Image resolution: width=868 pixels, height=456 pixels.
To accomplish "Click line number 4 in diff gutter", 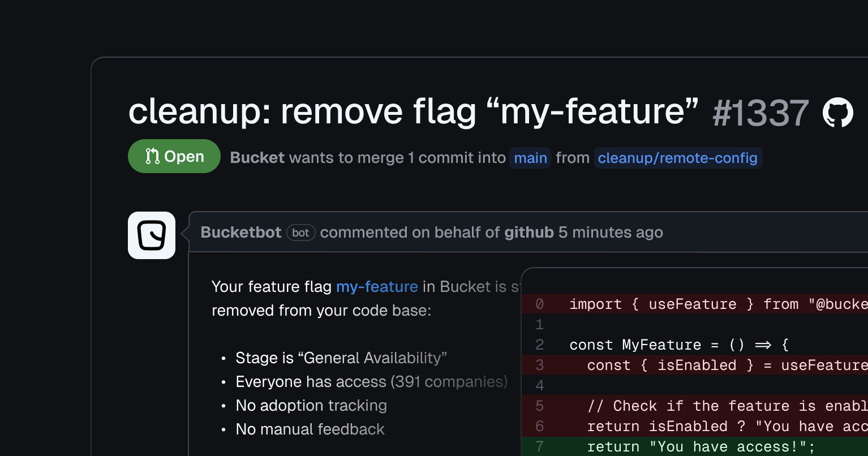I will [x=539, y=386].
